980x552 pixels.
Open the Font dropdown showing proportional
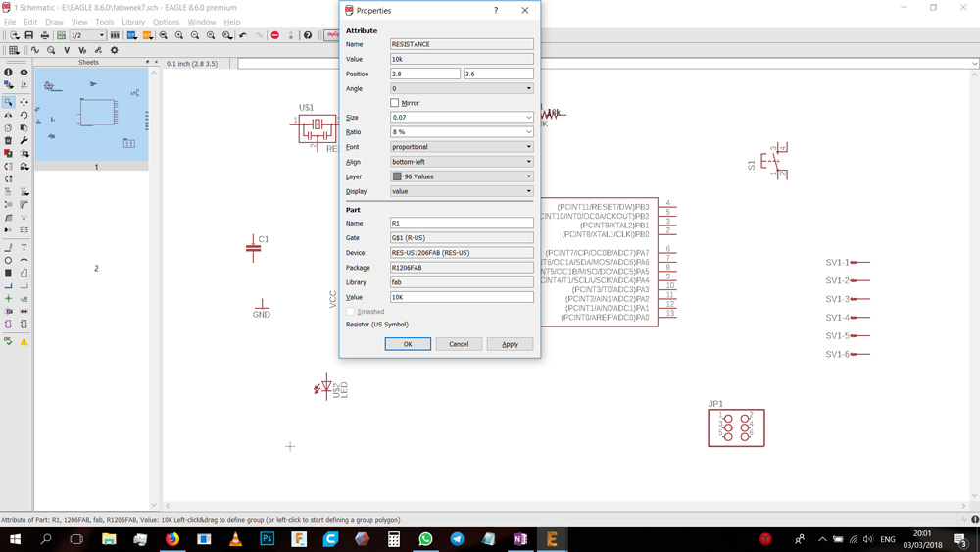point(462,147)
